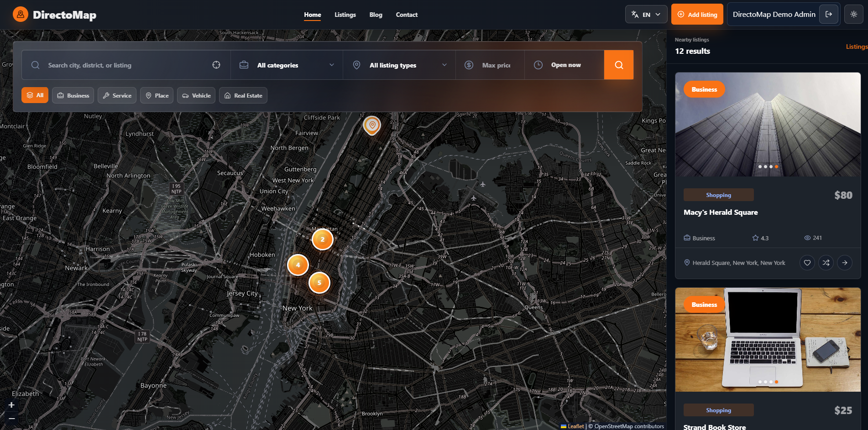Expand the All listing types dropdown
This screenshot has width=868, height=430.
399,65
